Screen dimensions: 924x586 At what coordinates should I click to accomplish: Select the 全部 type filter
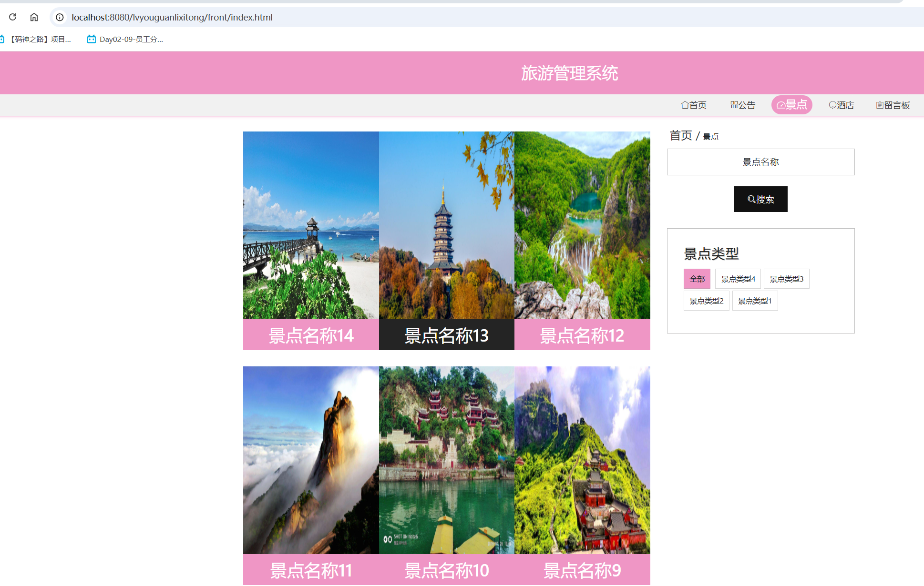(697, 279)
